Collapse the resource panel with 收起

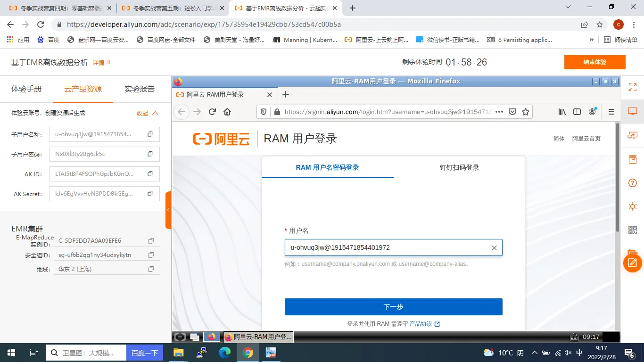point(148,113)
